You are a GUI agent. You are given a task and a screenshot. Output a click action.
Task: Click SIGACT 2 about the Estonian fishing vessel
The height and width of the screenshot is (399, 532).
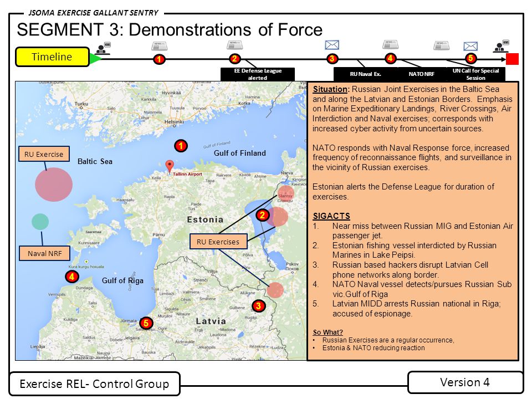pos(405,250)
